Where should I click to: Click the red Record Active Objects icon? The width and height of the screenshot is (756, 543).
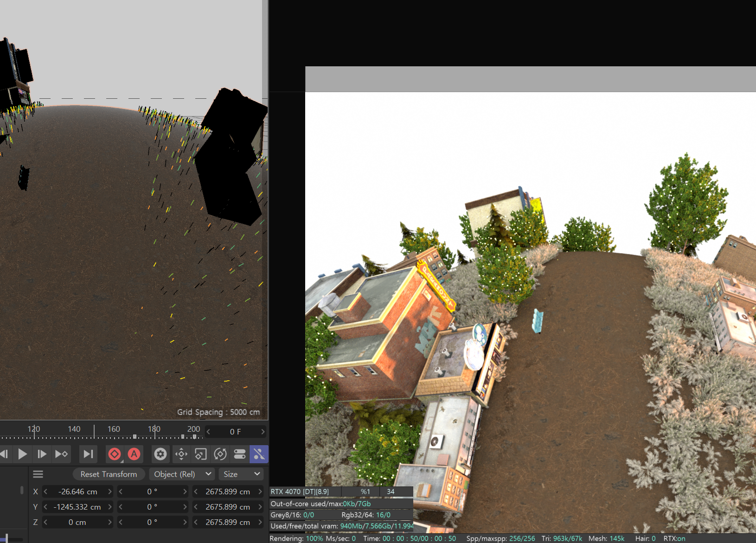coord(115,454)
